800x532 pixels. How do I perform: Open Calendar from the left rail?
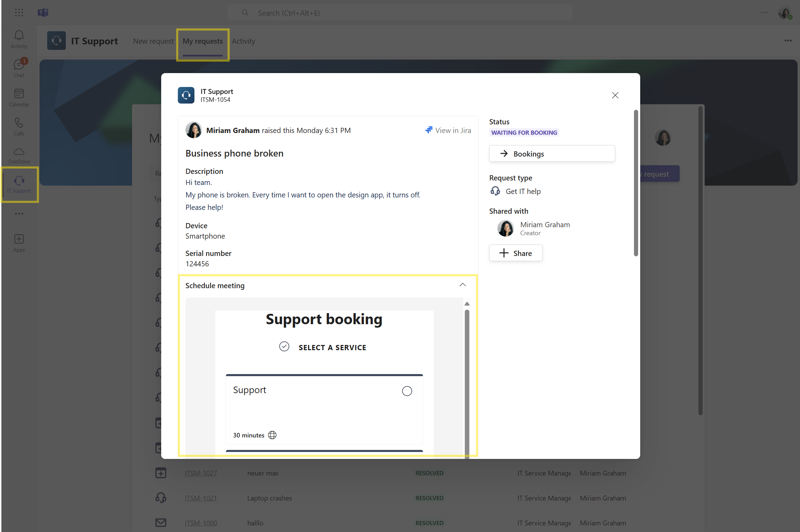click(19, 97)
